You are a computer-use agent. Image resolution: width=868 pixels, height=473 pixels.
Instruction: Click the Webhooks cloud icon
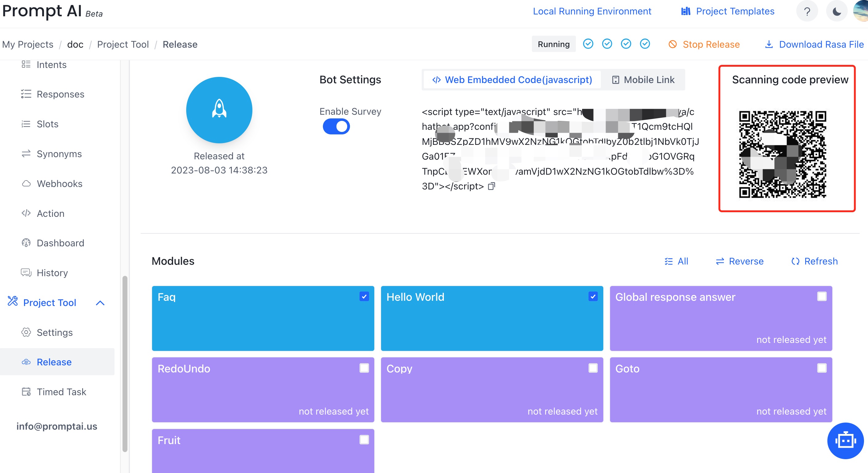[26, 184]
